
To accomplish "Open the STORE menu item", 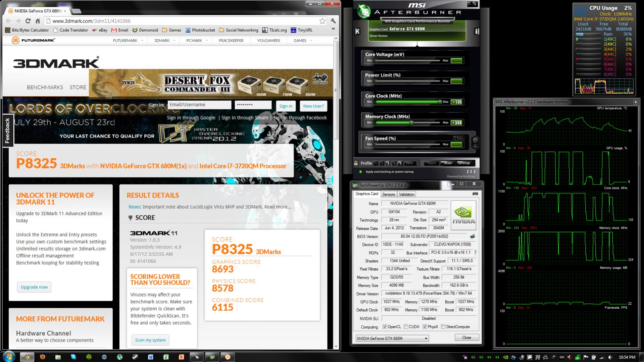I will pos(78,87).
